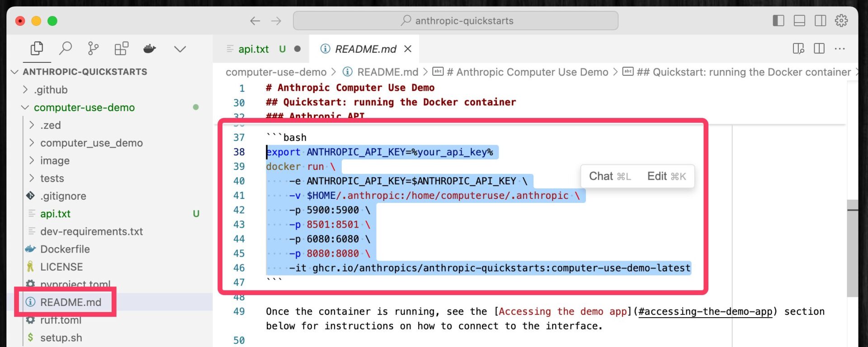Show additional activity bar views chevron
868x347 pixels.
click(x=180, y=49)
